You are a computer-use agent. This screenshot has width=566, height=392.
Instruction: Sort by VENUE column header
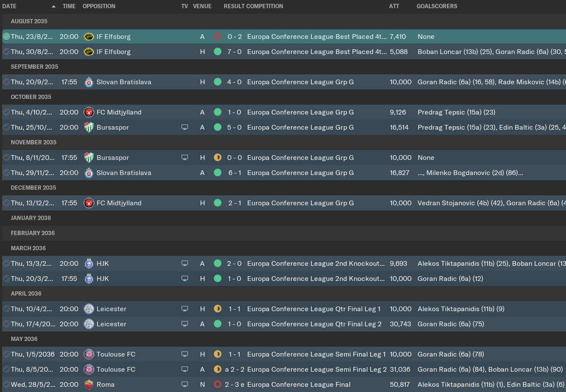point(202,6)
